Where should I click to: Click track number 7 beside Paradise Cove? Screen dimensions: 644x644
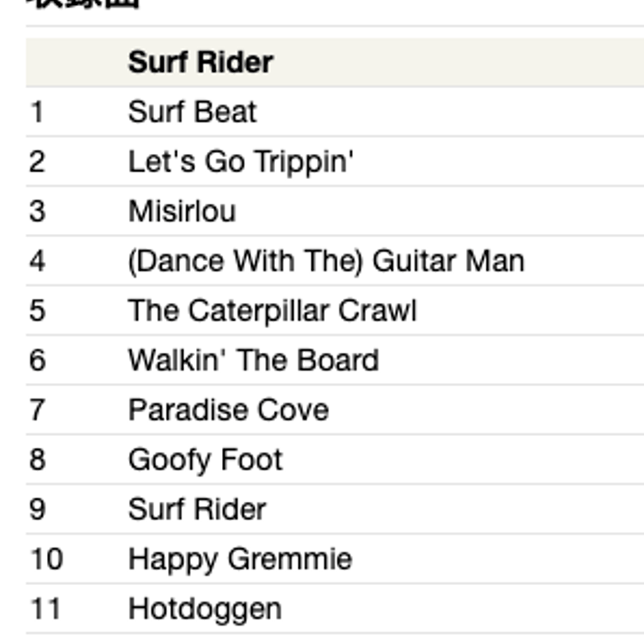point(37,410)
